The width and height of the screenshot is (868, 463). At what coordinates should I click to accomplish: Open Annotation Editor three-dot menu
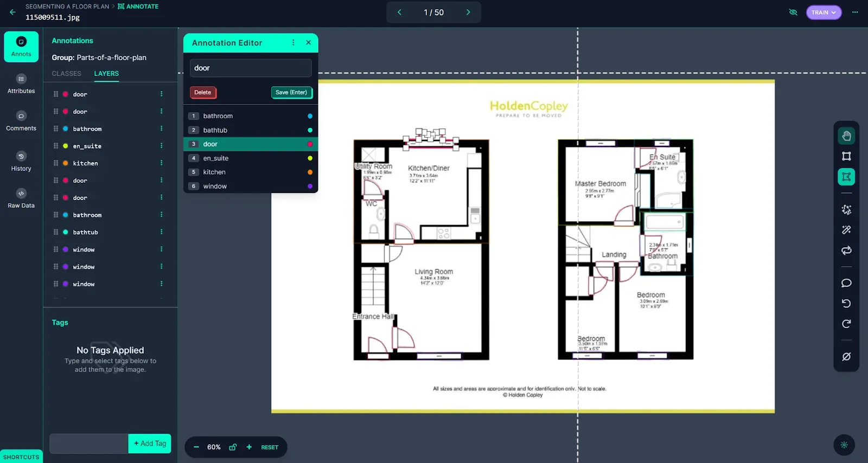pyautogui.click(x=293, y=42)
